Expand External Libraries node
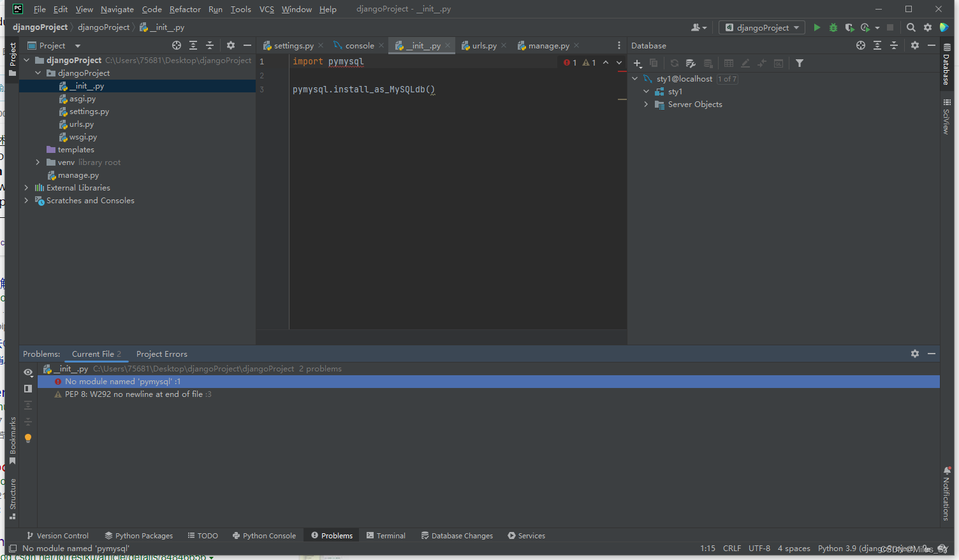This screenshot has width=959, height=560. (x=27, y=187)
